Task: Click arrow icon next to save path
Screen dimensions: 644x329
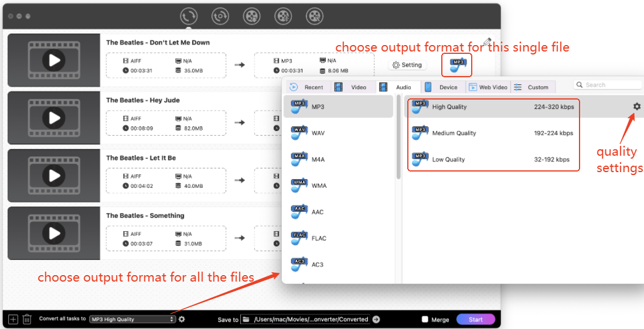Action: [x=376, y=320]
